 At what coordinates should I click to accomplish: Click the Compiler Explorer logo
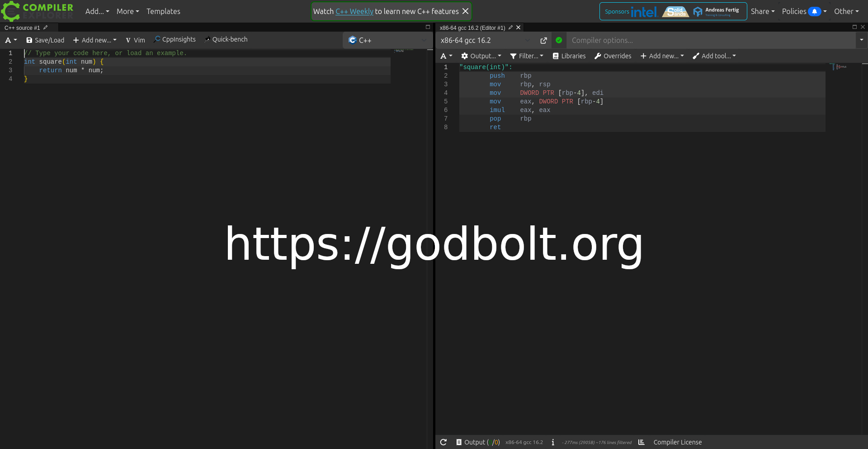(37, 11)
